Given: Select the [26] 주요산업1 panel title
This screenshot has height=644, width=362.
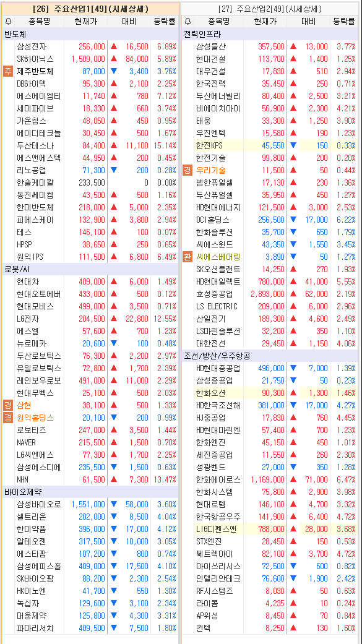Looking at the screenshot, I should point(90,9).
